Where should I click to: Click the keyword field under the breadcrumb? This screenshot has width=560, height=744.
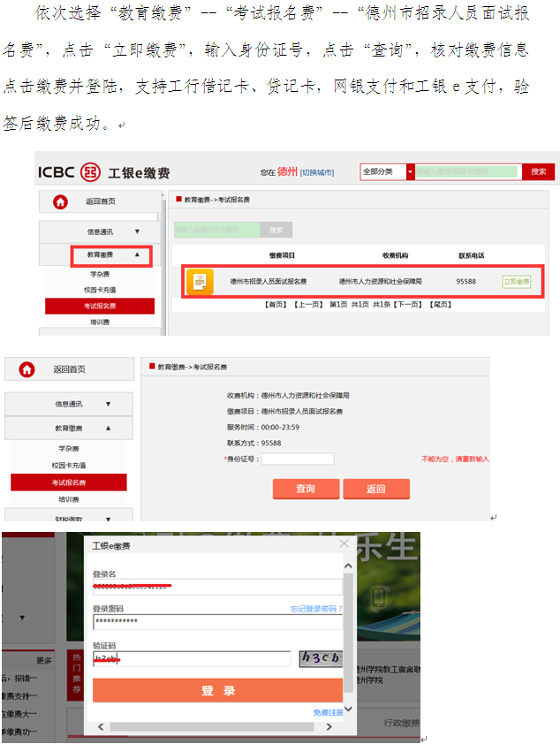(x=217, y=230)
